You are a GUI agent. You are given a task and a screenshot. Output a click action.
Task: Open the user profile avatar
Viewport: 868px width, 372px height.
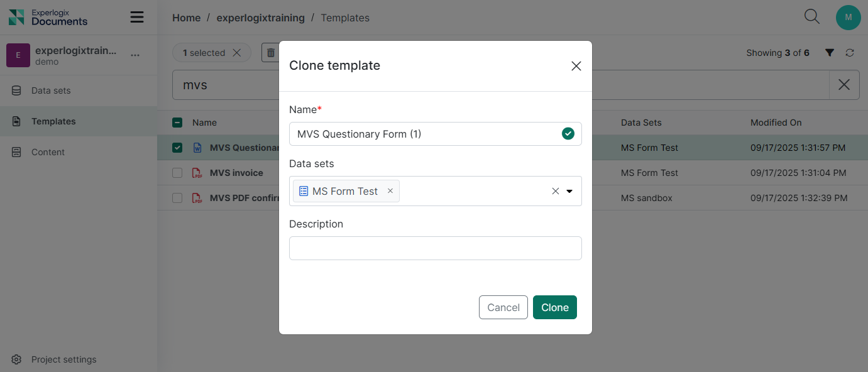848,18
